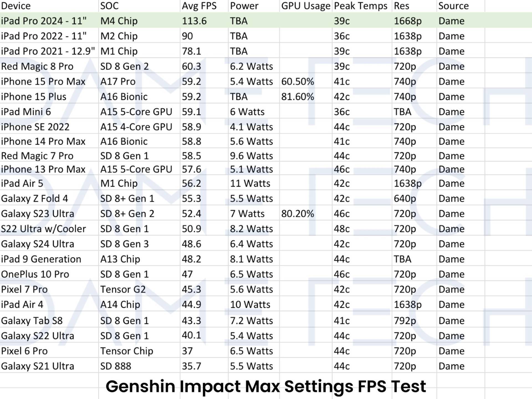Click the Avg FPS header cell
532x399 pixels.
tap(199, 6)
